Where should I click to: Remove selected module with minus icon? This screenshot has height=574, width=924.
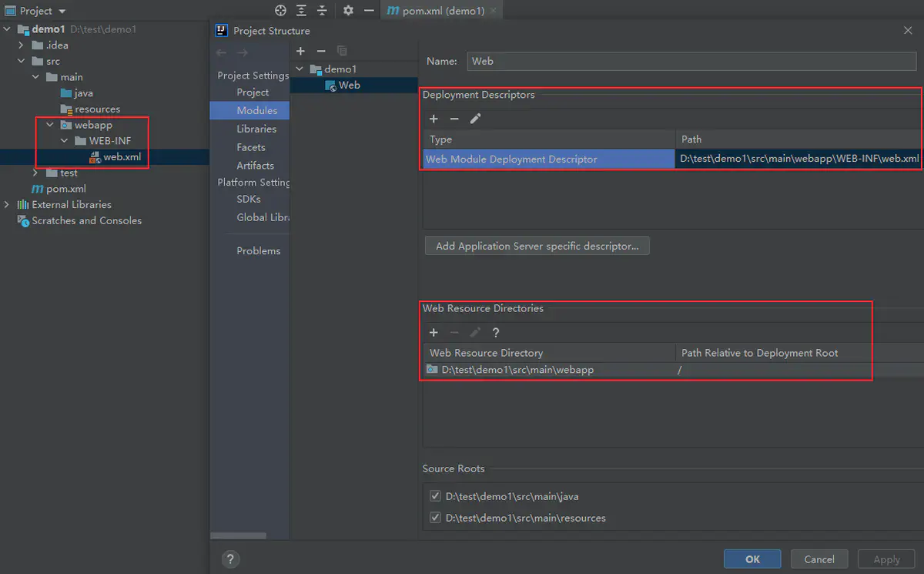[321, 51]
